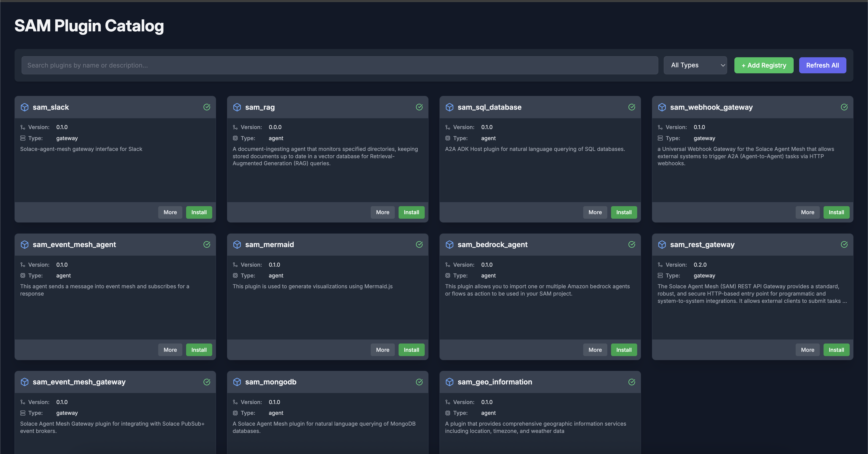Focus the plugin search input field
The image size is (868, 454).
pyautogui.click(x=340, y=65)
